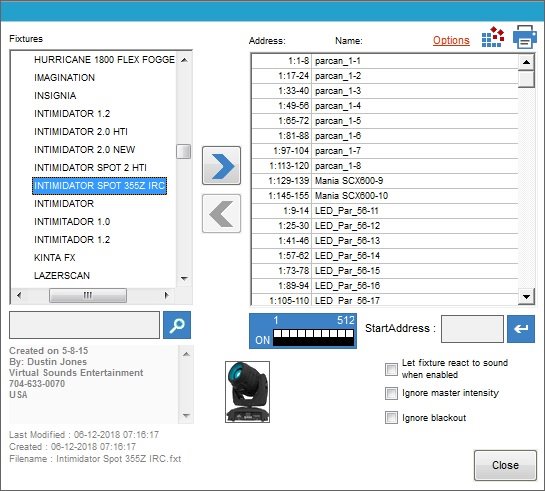Click address cell 1:145-155
The height and width of the screenshot is (491, 545).
point(282,196)
